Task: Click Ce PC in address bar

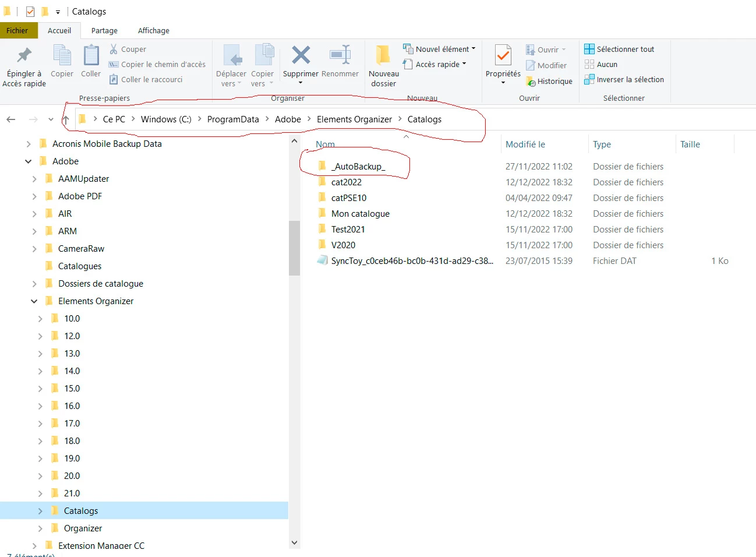Action: [114, 119]
